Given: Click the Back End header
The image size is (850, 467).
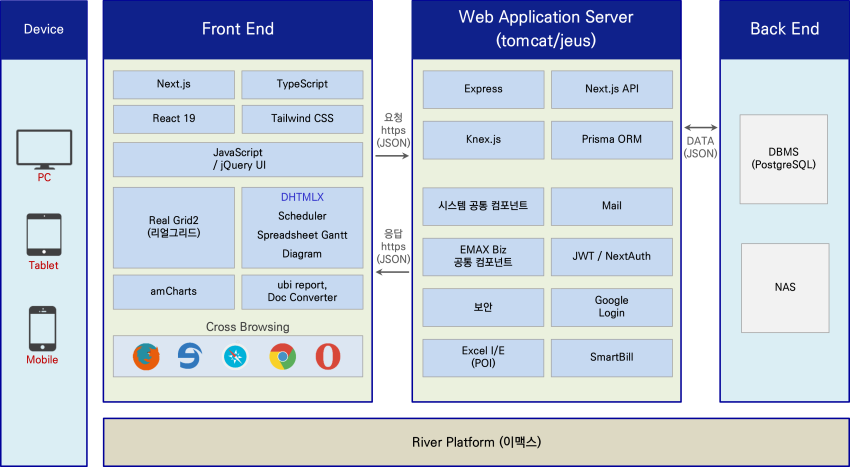Looking at the screenshot, I should pyautogui.click(x=784, y=29).
